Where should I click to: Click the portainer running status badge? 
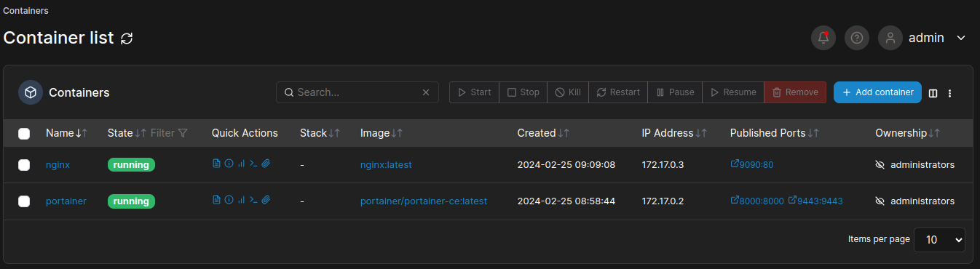click(131, 201)
